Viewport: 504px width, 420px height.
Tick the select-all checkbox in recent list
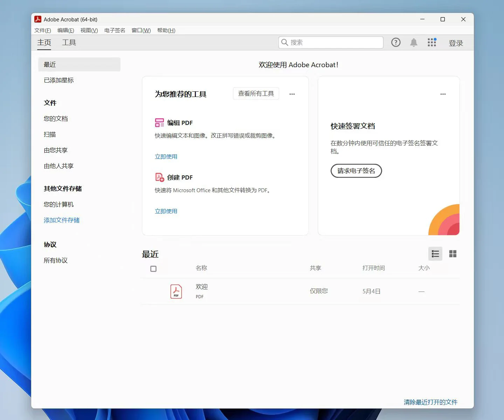tap(153, 269)
